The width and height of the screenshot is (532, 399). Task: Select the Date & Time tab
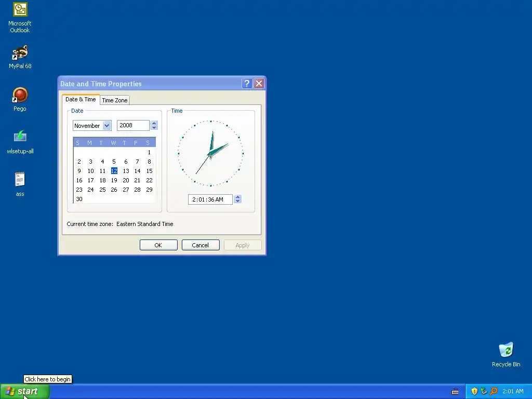pyautogui.click(x=81, y=99)
